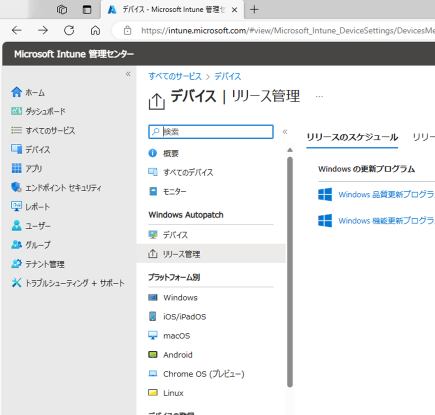Screen dimensions: 435x415
Task: Go to デバイス in the main sidebar
Action: [x=30, y=149]
